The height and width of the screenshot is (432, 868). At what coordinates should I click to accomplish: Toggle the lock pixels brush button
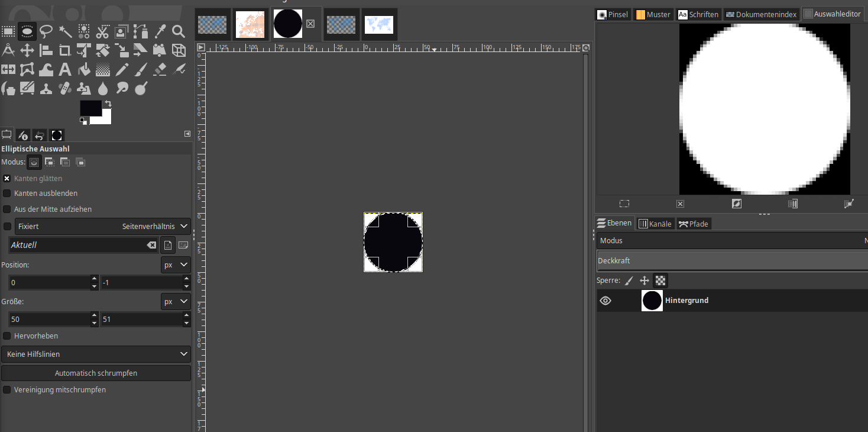click(x=629, y=281)
